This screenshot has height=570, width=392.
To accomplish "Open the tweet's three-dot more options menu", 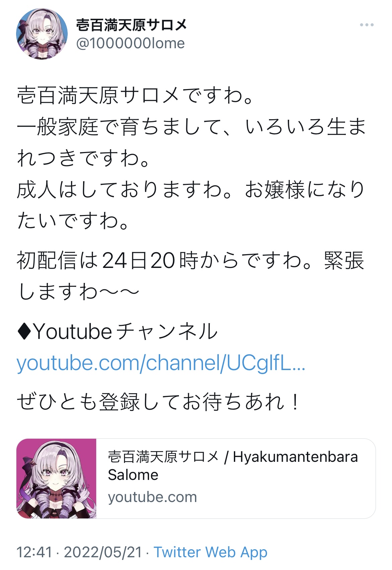I will coord(367,25).
